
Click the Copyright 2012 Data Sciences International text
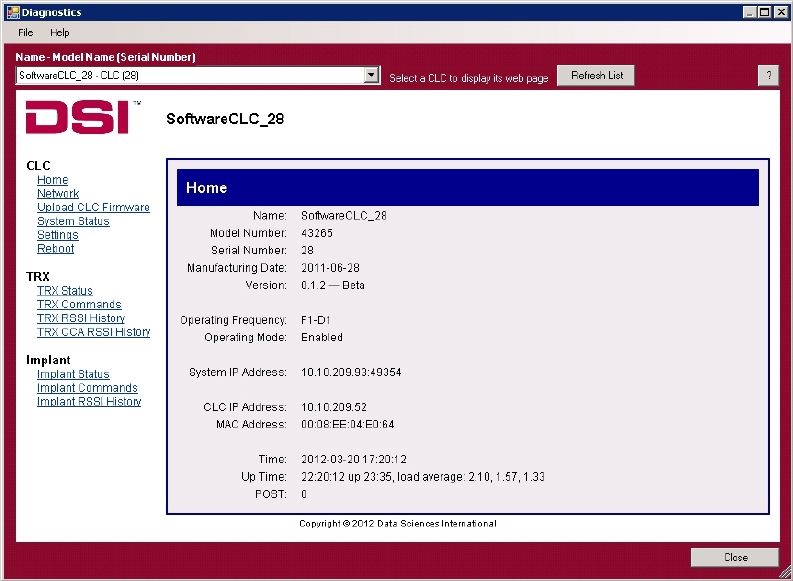(x=398, y=524)
